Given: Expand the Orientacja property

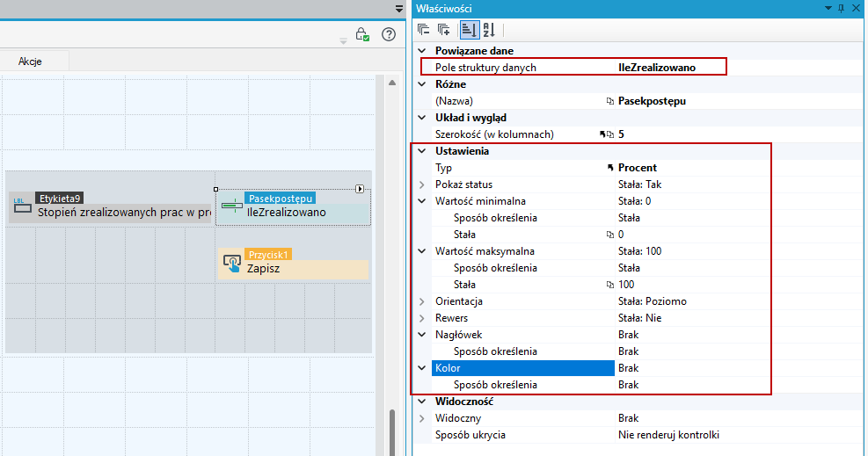Looking at the screenshot, I should pyautogui.click(x=422, y=301).
